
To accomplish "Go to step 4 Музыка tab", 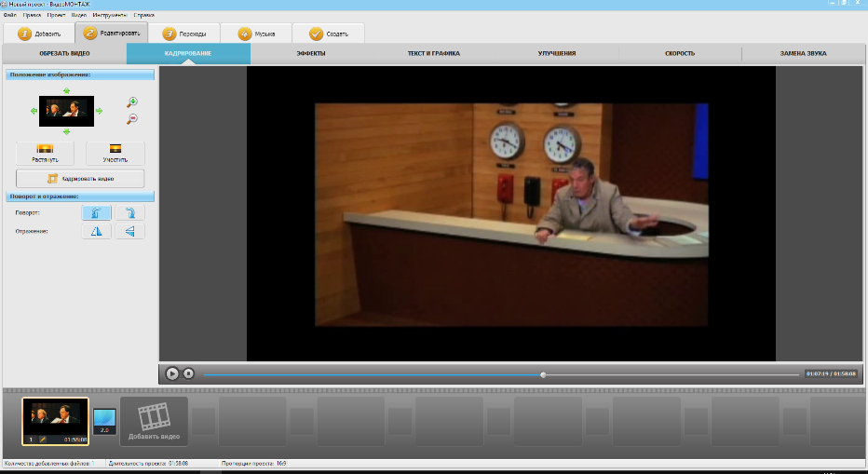I will (x=256, y=34).
